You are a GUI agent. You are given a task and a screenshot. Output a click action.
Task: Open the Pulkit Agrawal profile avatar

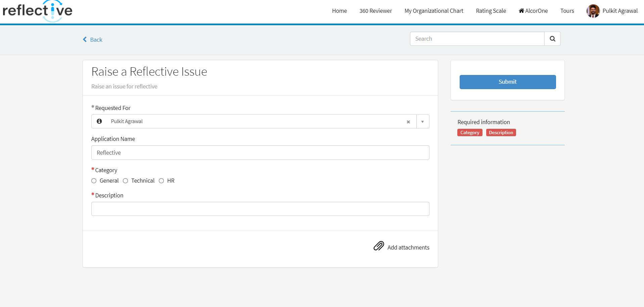(x=593, y=11)
